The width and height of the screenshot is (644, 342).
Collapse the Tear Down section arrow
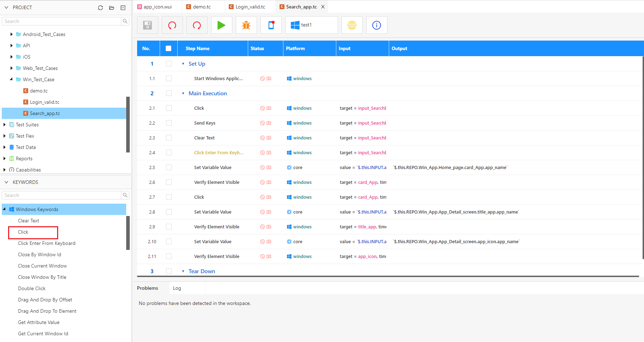coord(183,271)
